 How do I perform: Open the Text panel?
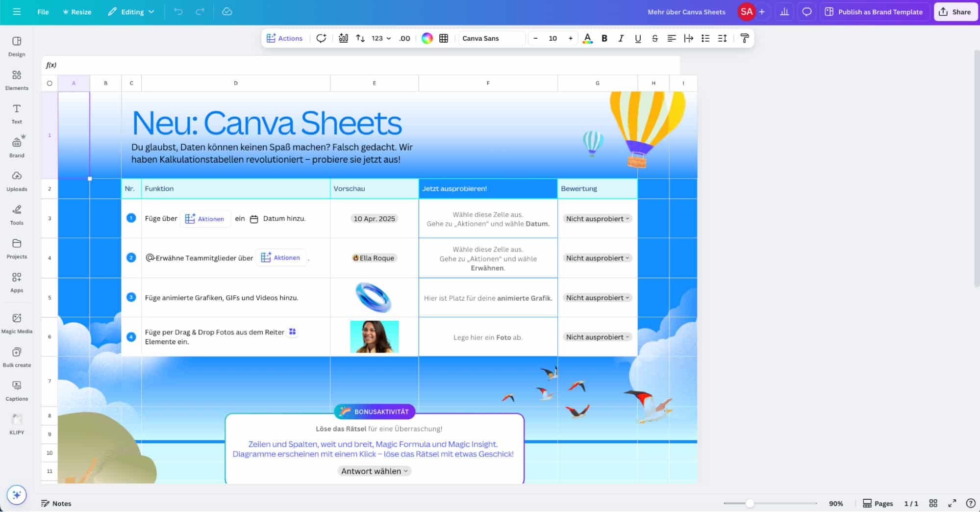click(17, 114)
